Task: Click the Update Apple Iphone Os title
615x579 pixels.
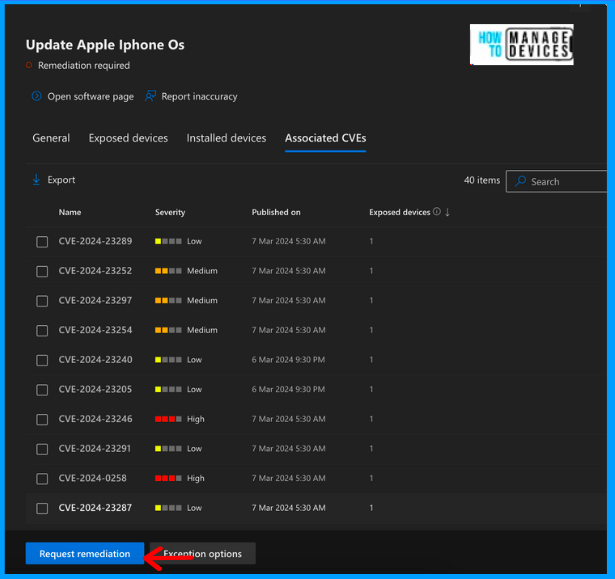Action: (x=105, y=45)
